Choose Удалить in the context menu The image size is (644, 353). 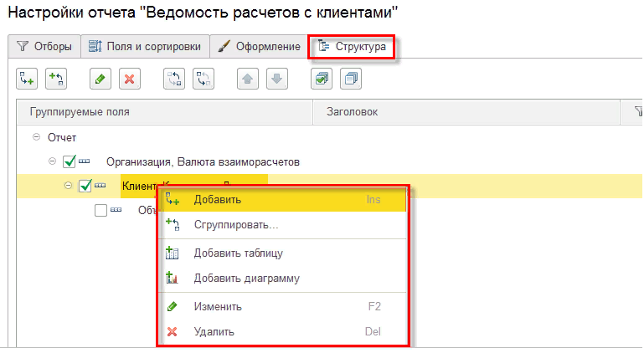coord(214,331)
